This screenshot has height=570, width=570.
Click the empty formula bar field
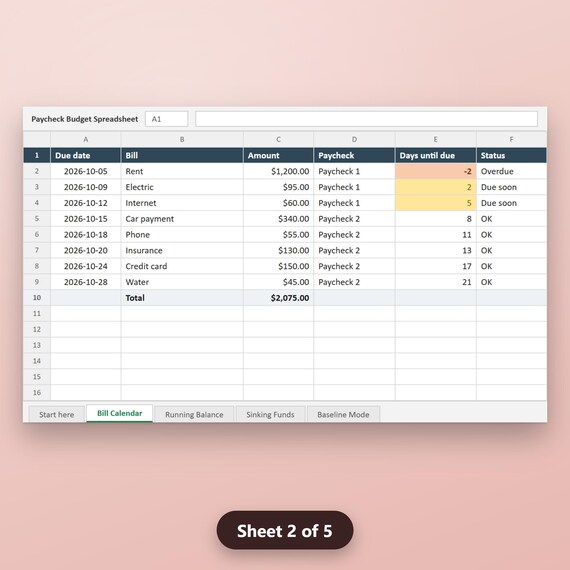[366, 119]
